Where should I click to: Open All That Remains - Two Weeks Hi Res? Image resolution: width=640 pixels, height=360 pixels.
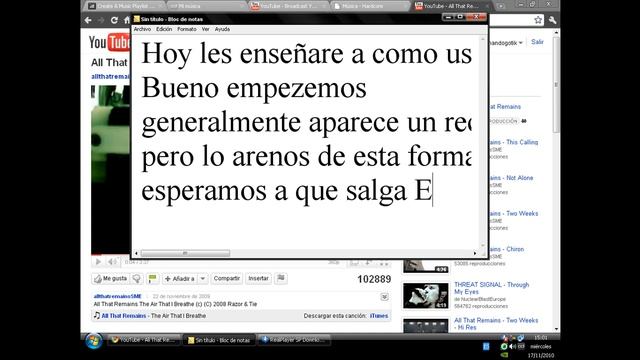pyautogui.click(x=496, y=324)
